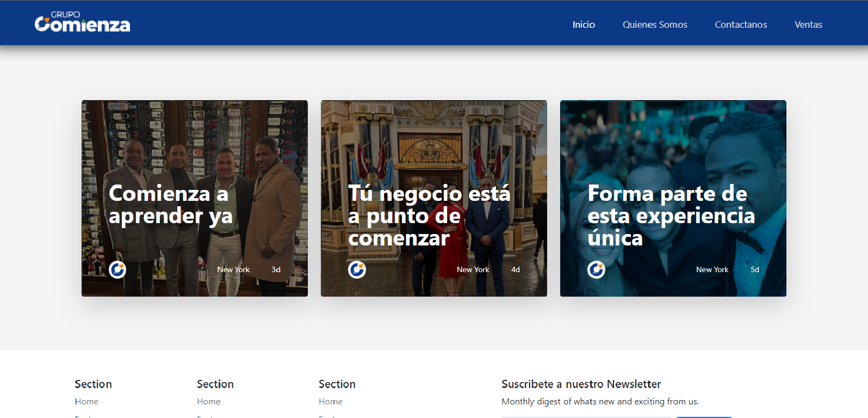Click 'New York' on the 5d card
The image size is (868, 418).
[x=712, y=269]
